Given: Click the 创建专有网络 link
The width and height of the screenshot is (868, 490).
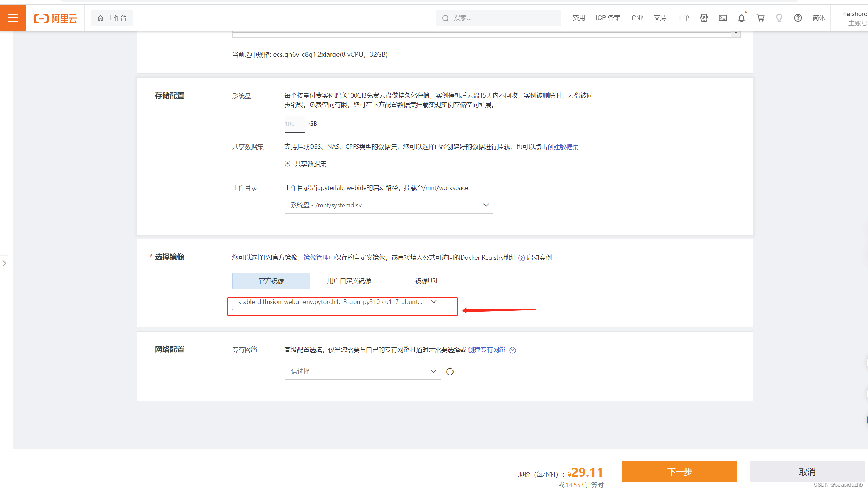Looking at the screenshot, I should click(x=487, y=350).
